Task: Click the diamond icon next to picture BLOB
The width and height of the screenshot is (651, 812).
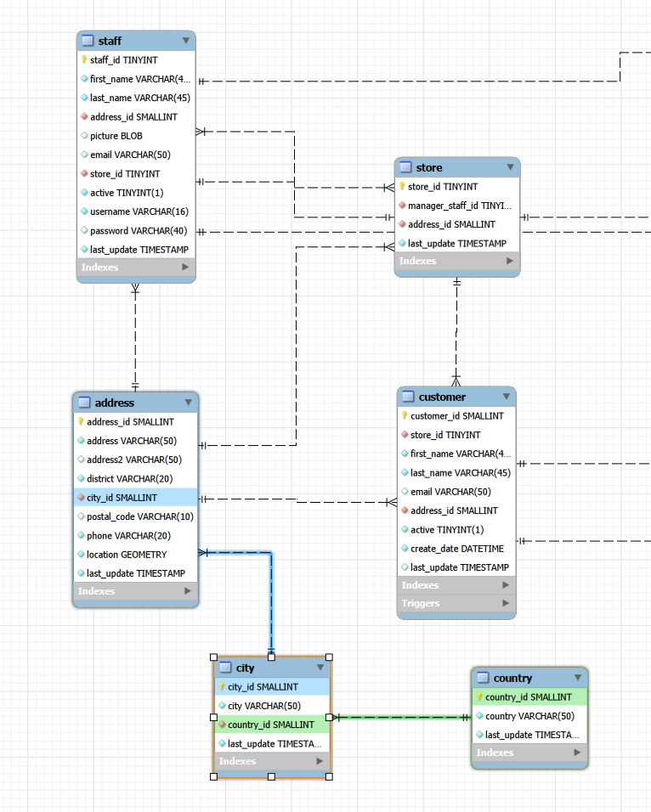Action: point(84,136)
